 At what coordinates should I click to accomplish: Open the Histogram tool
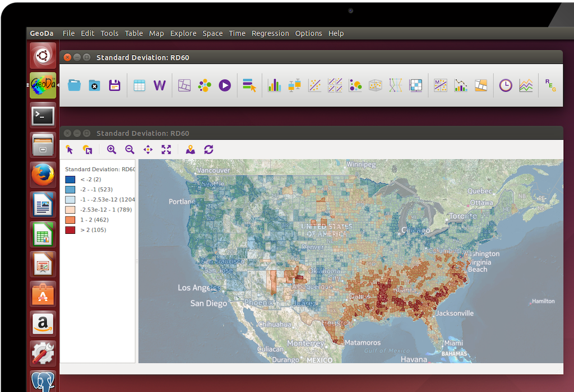pyautogui.click(x=274, y=85)
